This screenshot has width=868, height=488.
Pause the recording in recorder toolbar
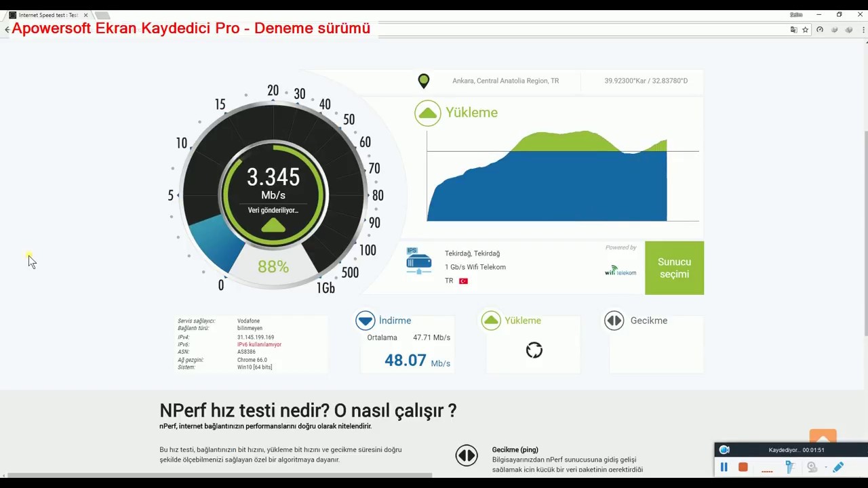[724, 467]
